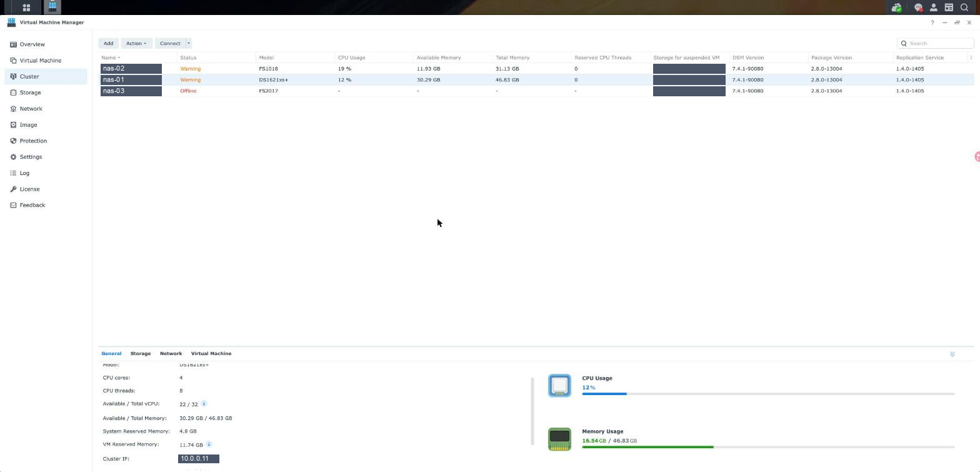Open the notifications speech bubble icon
Viewport: 980px width, 472px height.
[919, 8]
